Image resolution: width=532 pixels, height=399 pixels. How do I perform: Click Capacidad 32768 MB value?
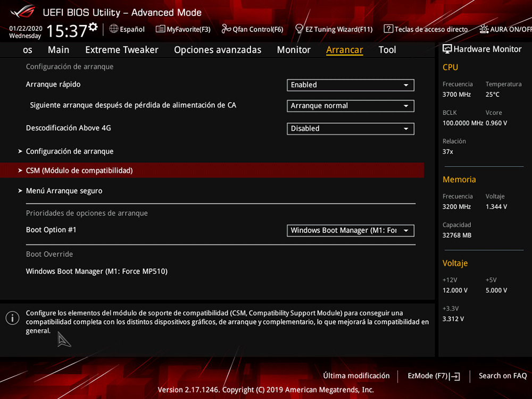click(457, 235)
